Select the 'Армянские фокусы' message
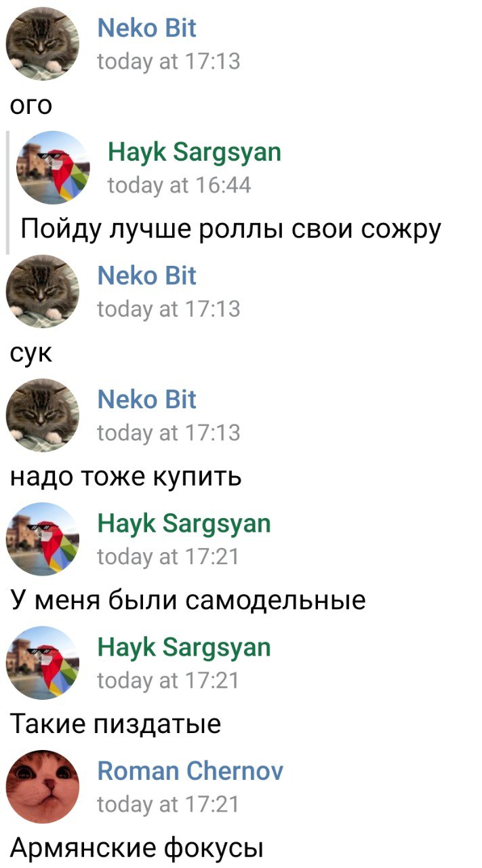This screenshot has height=868, width=482. pos(136,848)
